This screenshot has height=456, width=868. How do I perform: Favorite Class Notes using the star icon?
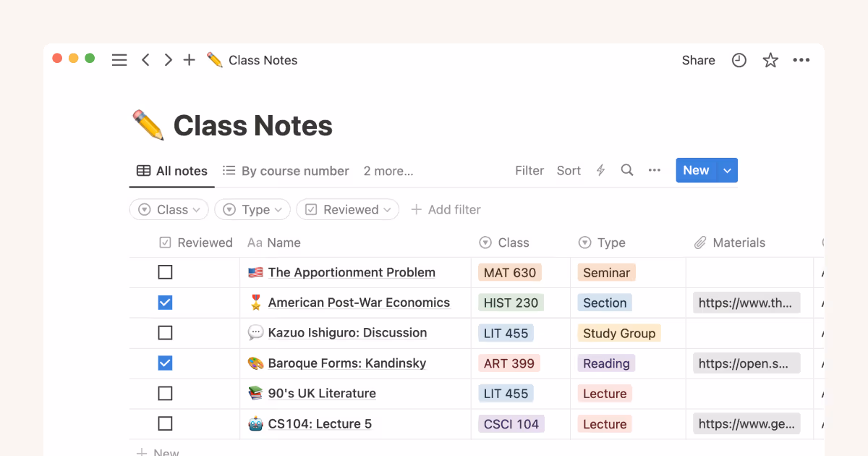(x=770, y=60)
